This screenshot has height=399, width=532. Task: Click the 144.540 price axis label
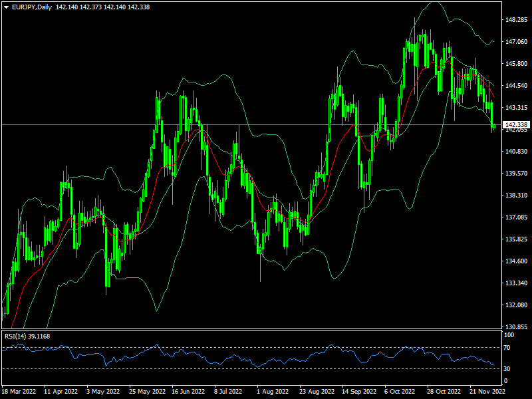(517, 86)
